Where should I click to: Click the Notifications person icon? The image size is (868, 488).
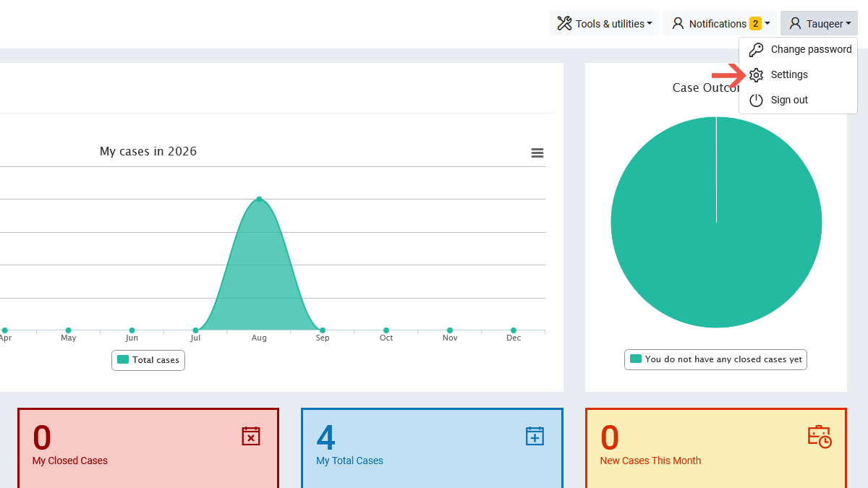[678, 24]
